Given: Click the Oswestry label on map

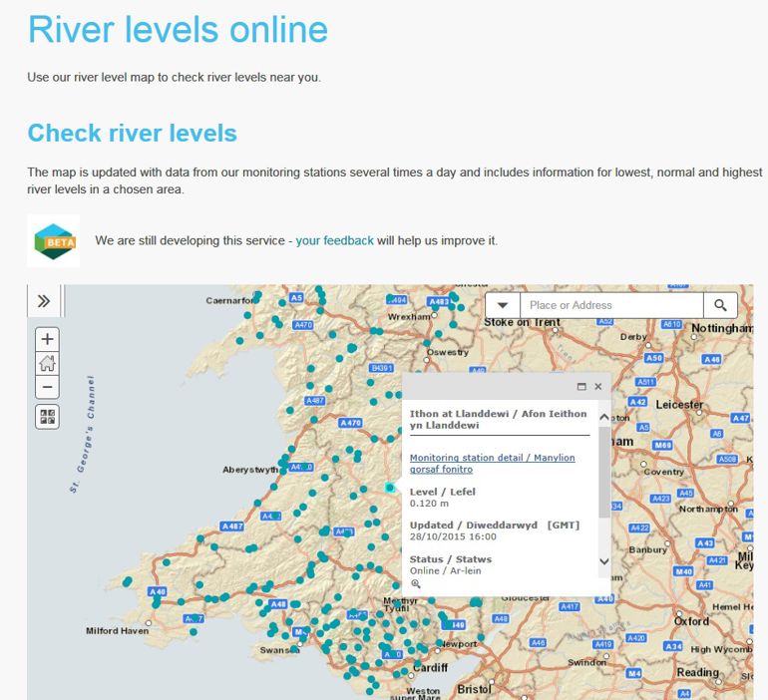Looking at the screenshot, I should coord(448,352).
